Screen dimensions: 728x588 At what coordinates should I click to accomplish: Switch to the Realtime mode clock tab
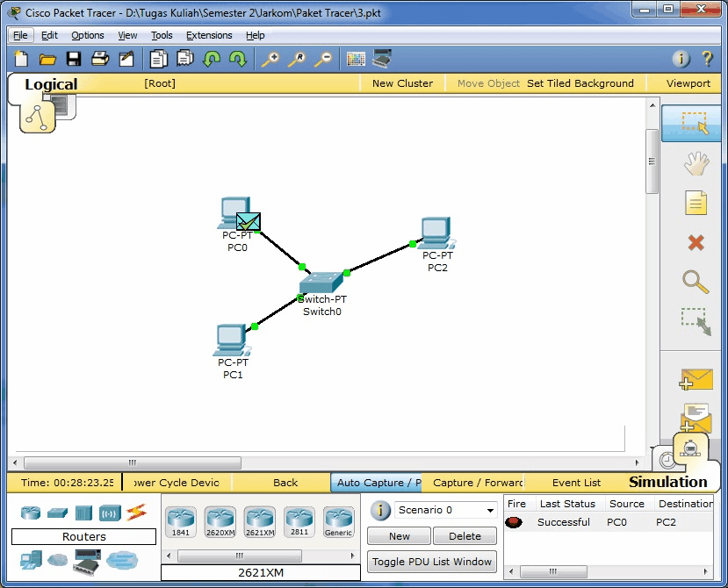pyautogui.click(x=667, y=460)
